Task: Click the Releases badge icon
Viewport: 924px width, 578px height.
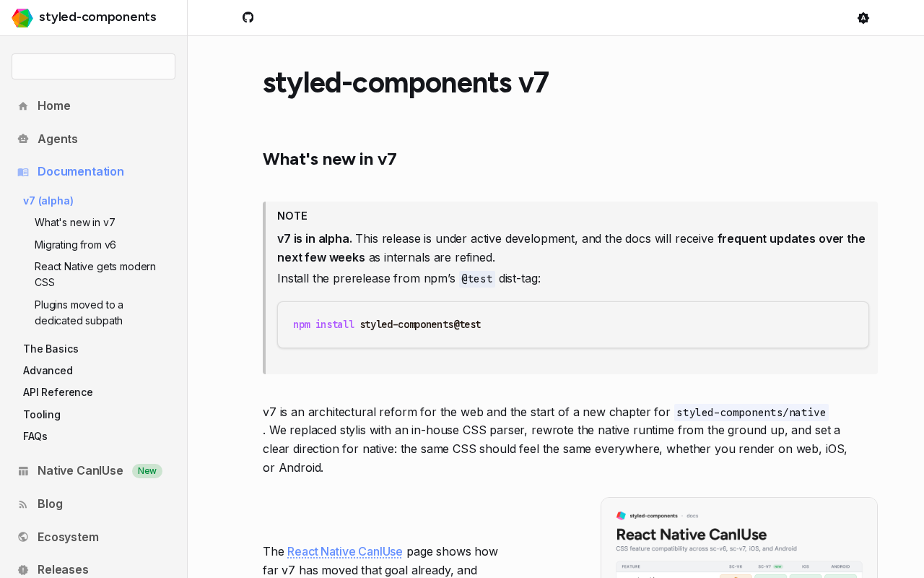Action: tap(23, 570)
